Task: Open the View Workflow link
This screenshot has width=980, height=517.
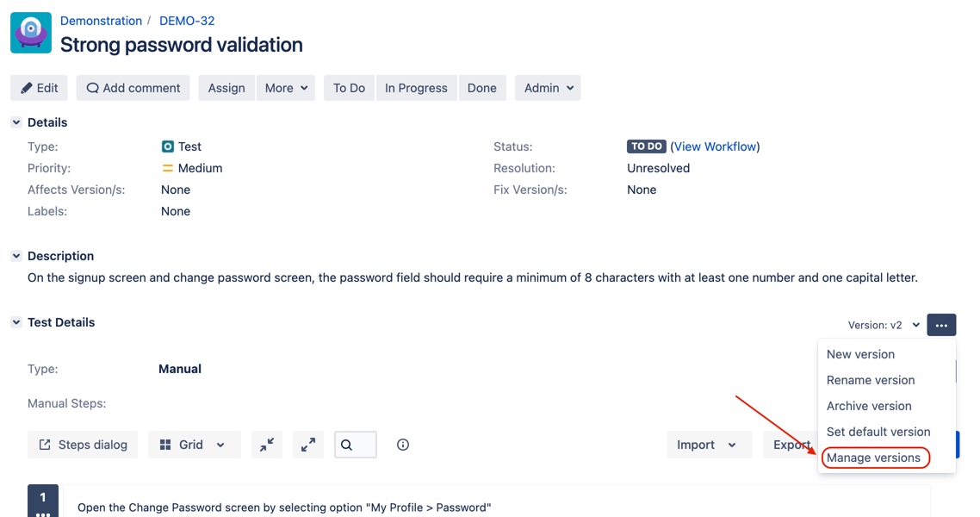Action: click(715, 146)
